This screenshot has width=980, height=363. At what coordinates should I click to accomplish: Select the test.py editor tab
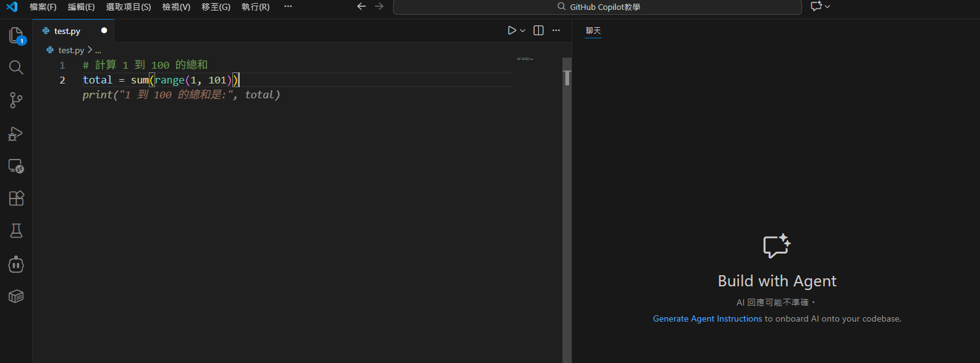click(67, 31)
